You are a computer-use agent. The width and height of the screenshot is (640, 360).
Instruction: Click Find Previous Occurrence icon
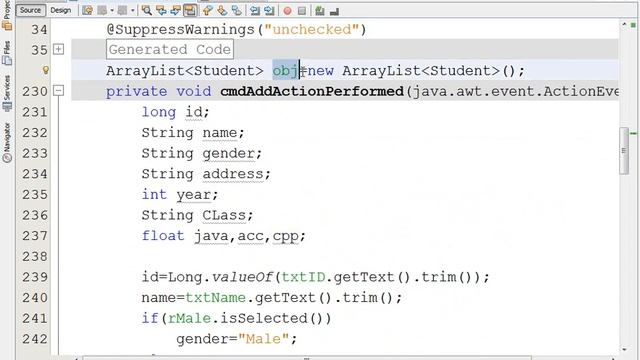click(161, 11)
